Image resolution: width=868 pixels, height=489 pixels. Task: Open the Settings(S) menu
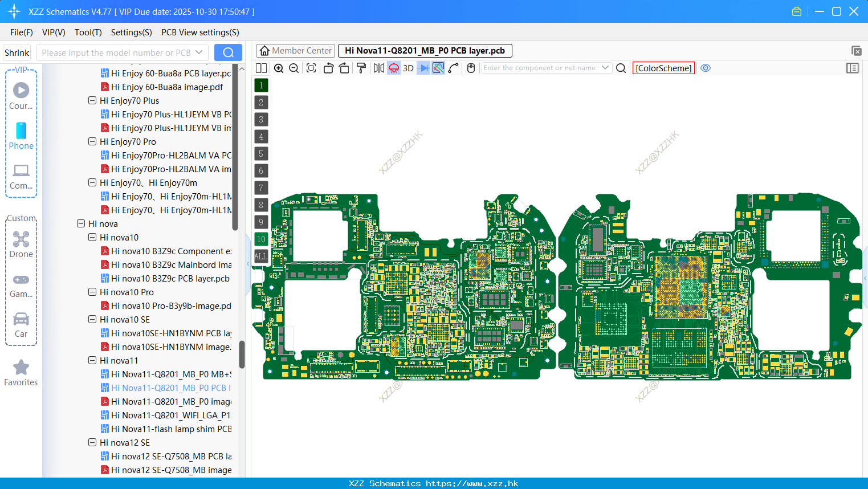pyautogui.click(x=132, y=32)
